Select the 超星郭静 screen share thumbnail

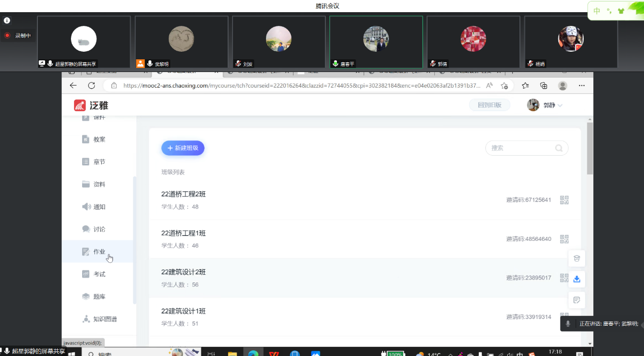tap(84, 42)
